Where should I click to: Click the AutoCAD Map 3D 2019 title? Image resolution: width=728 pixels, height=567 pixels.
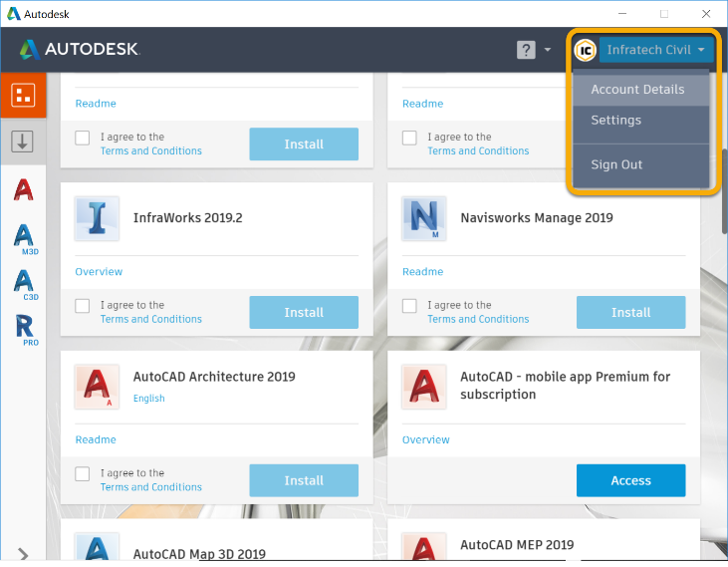pos(199,553)
